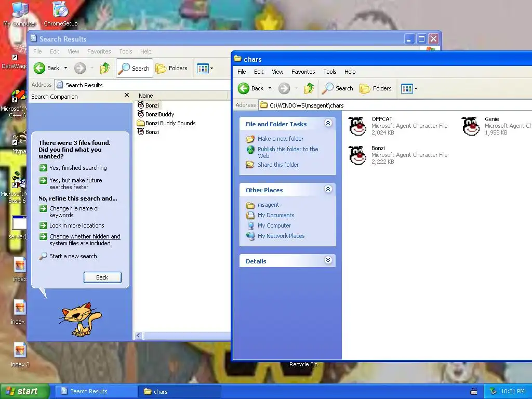The height and width of the screenshot is (399, 532).
Task: Switch to chars taskbar button
Action: click(179, 391)
